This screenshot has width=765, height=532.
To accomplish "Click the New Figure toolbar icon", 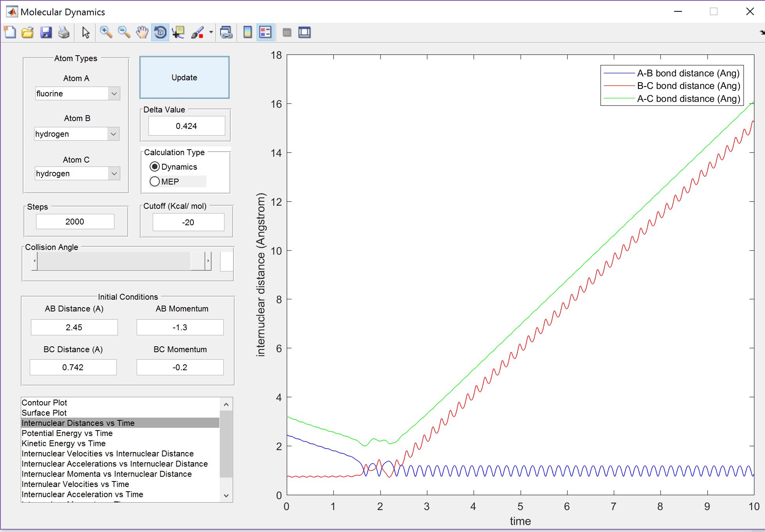I will pos(10,33).
